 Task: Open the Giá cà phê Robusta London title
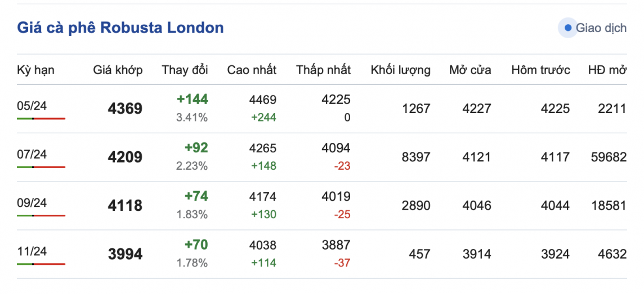(120, 28)
